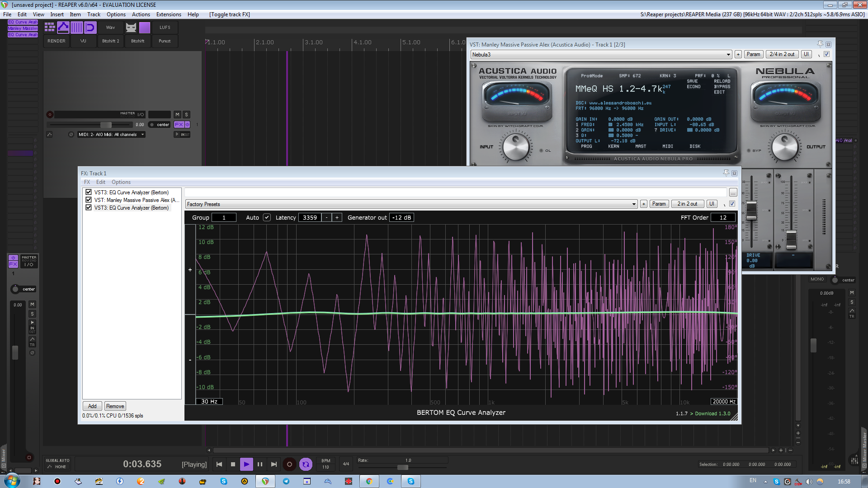The height and width of the screenshot is (488, 868).
Task: Pin the FX: Track 1 window
Action: pyautogui.click(x=726, y=173)
